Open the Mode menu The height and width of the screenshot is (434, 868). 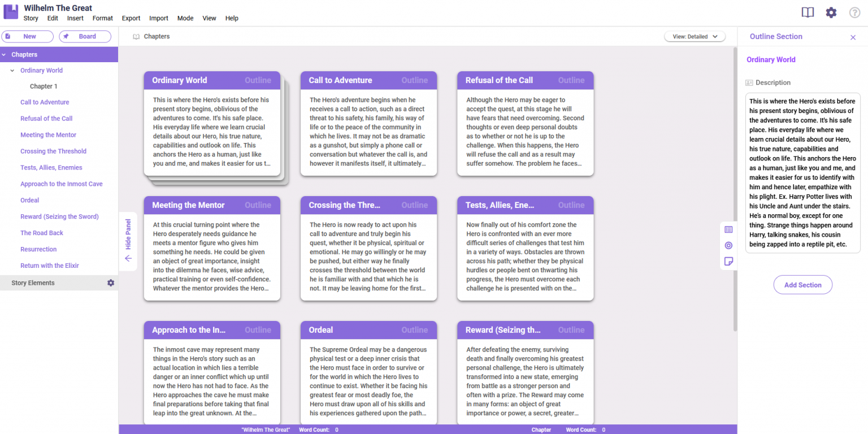pyautogui.click(x=185, y=18)
